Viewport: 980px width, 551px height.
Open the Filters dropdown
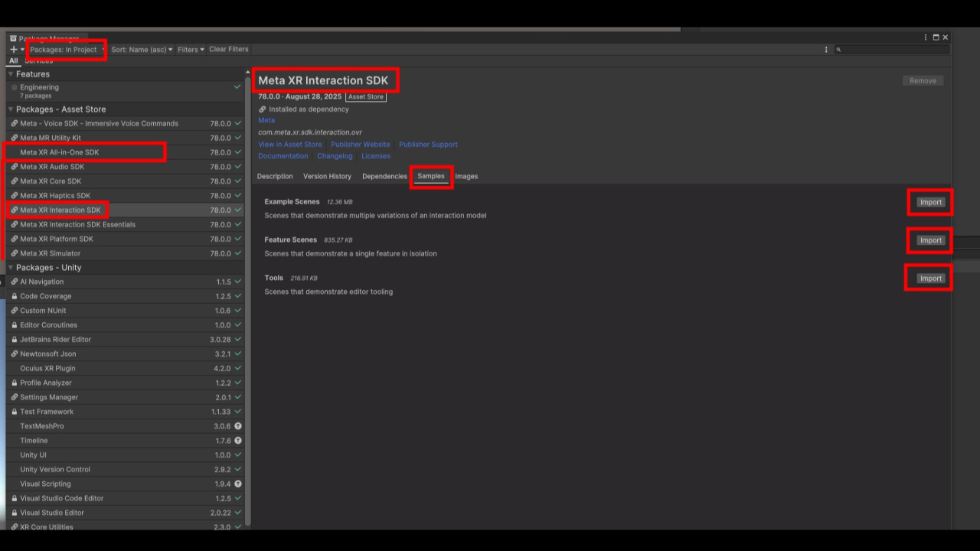point(191,49)
